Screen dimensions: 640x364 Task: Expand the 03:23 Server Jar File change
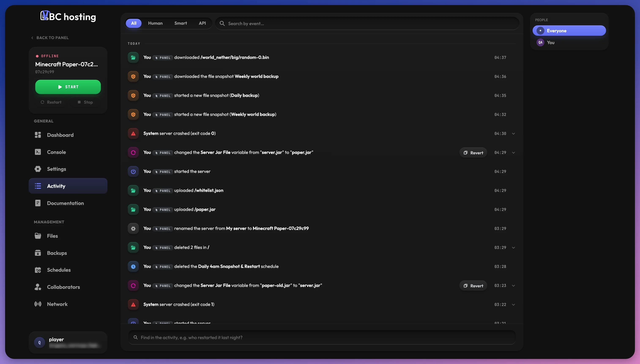coord(513,285)
